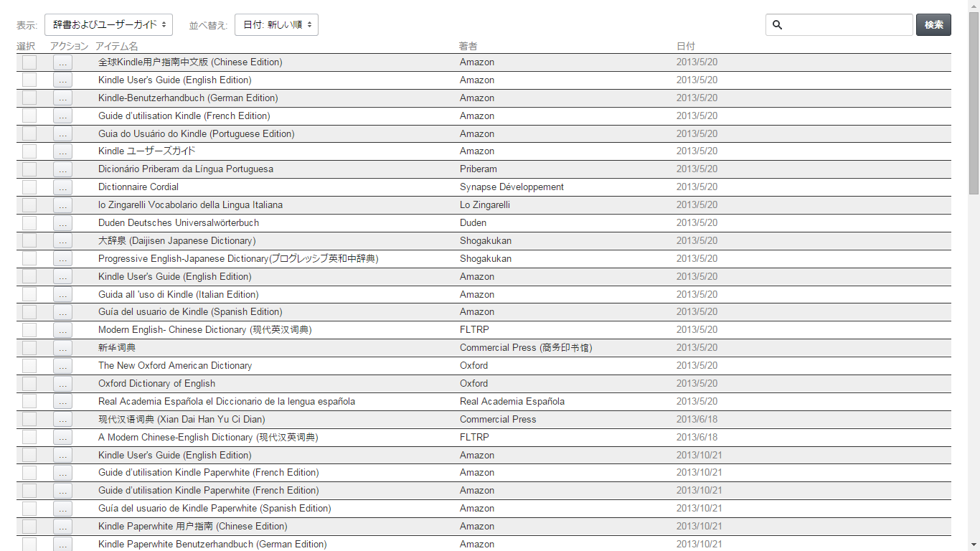Click the アクション column header
This screenshot has height=551, width=980.
pos(70,47)
